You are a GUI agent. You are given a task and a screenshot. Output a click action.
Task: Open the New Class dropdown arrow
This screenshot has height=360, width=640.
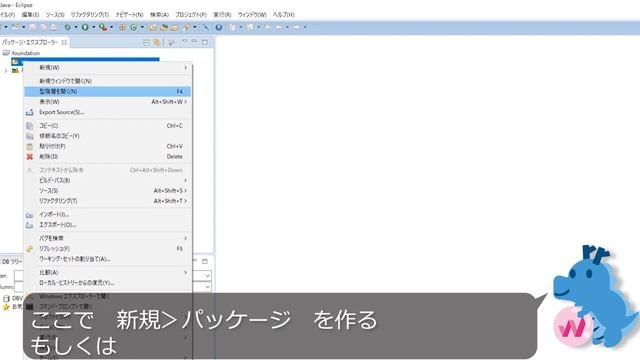coord(142,27)
